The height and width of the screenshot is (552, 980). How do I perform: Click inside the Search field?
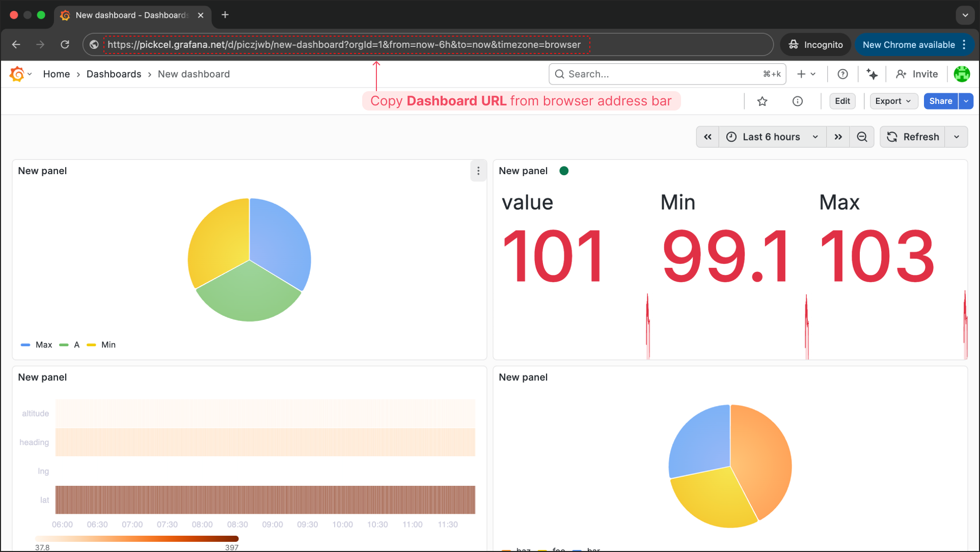(x=662, y=74)
